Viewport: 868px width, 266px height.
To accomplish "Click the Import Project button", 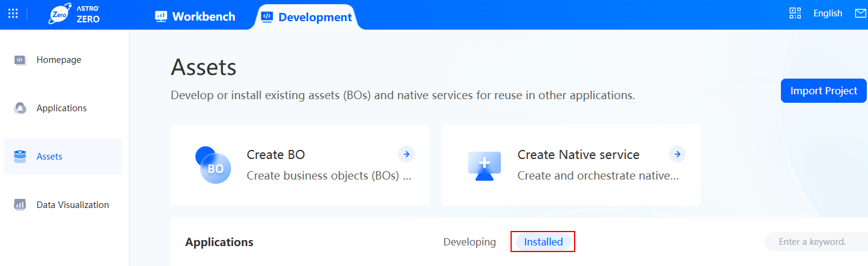I will (824, 91).
